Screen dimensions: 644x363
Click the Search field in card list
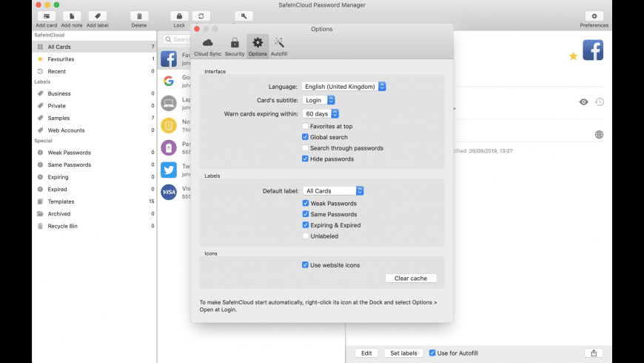(x=177, y=39)
